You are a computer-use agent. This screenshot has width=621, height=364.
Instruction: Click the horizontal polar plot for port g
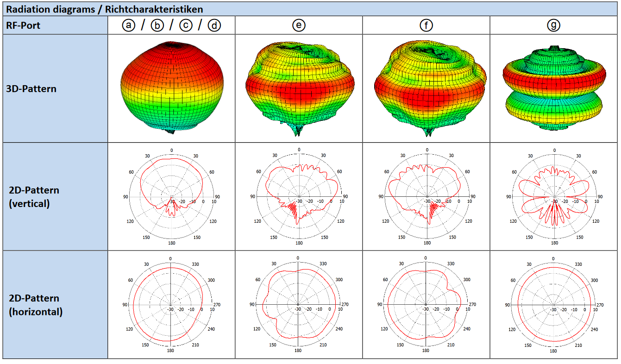tap(554, 305)
